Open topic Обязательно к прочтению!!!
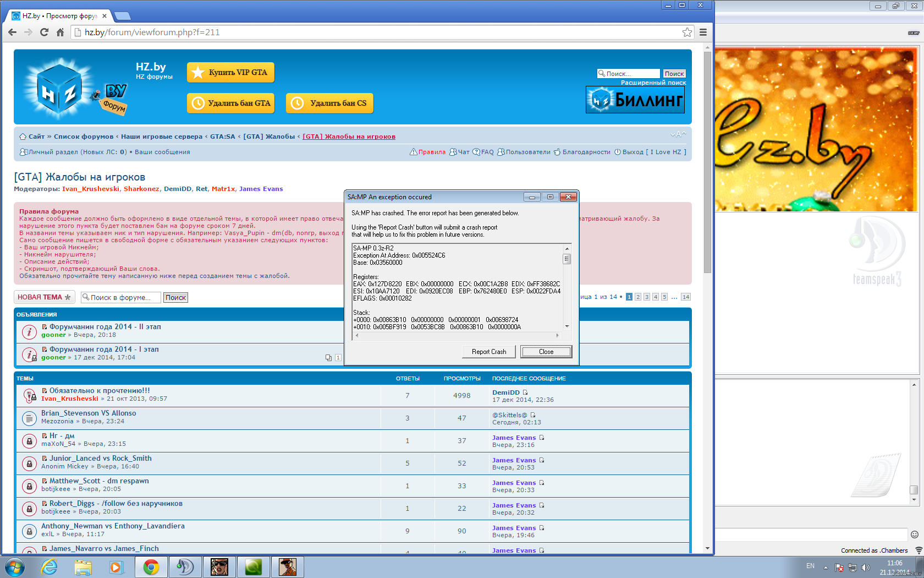 (x=100, y=390)
